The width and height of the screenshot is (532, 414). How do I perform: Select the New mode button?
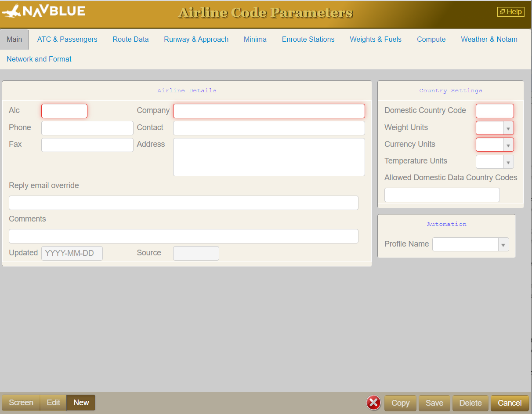(81, 403)
